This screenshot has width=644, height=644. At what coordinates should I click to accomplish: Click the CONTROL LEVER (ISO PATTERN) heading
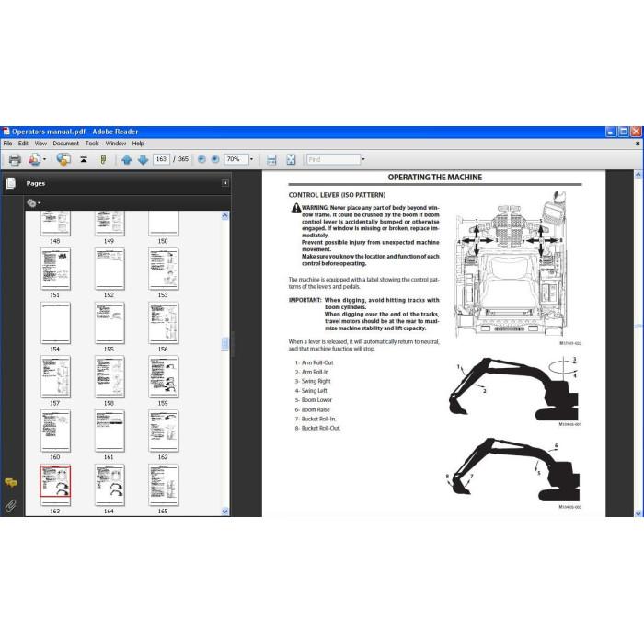[337, 195]
